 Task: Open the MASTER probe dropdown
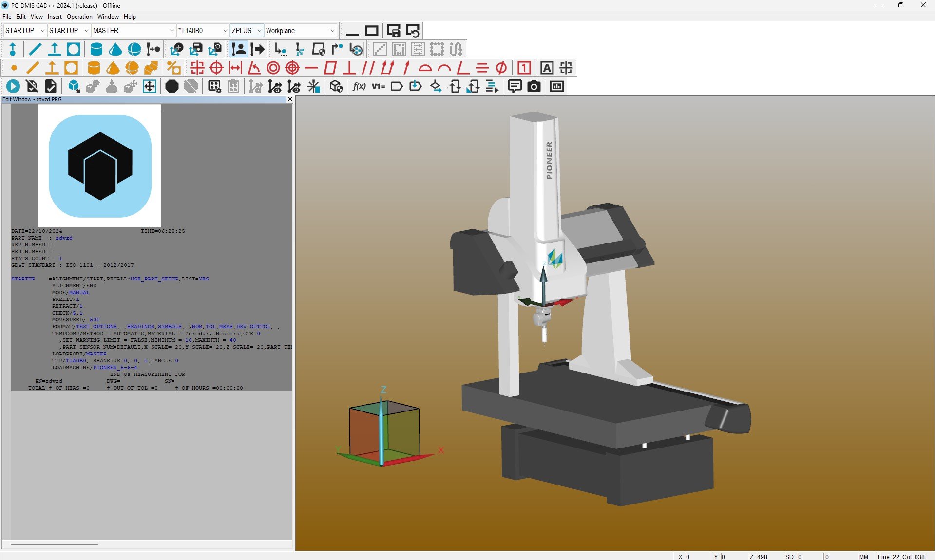tap(134, 31)
